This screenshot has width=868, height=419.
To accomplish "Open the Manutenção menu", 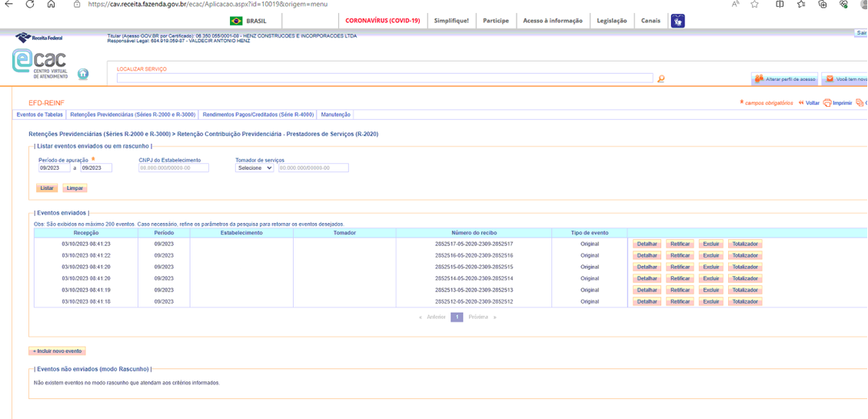I will [335, 115].
